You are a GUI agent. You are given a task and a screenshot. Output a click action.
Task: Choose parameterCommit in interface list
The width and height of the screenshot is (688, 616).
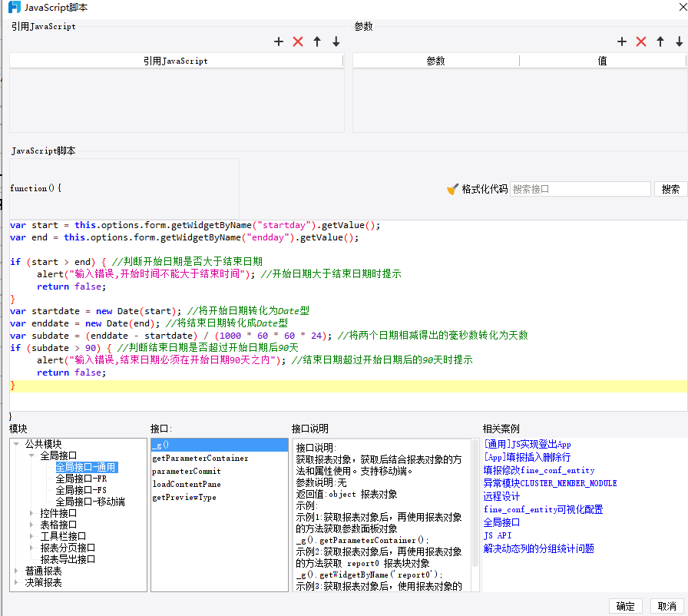click(x=220, y=471)
